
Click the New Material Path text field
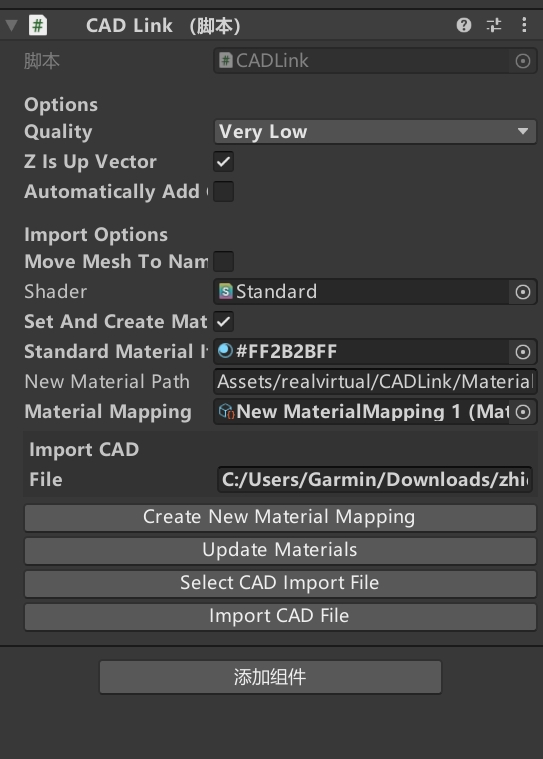tap(375, 382)
